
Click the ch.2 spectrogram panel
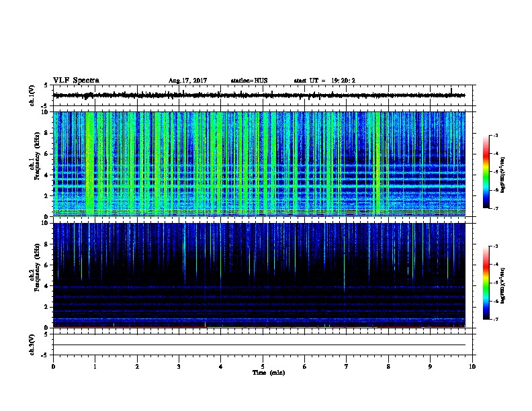pos(259,275)
